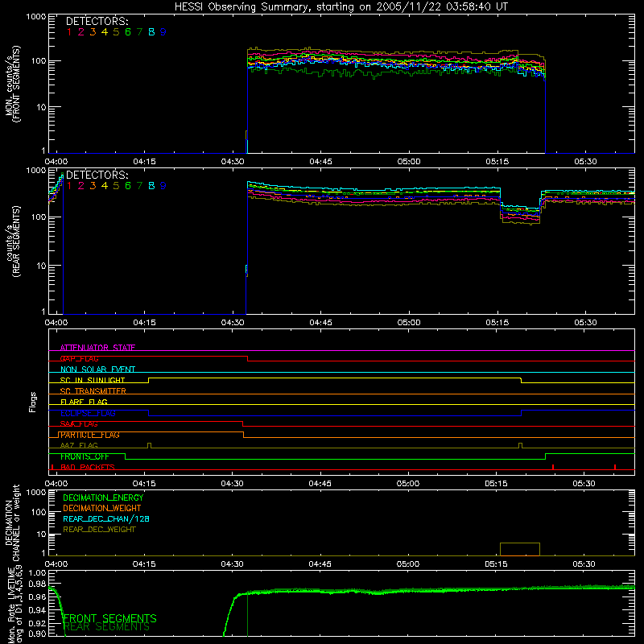The height and width of the screenshot is (644, 644).
Task: Click the '1.00' livetime axis value
Action: point(36,572)
